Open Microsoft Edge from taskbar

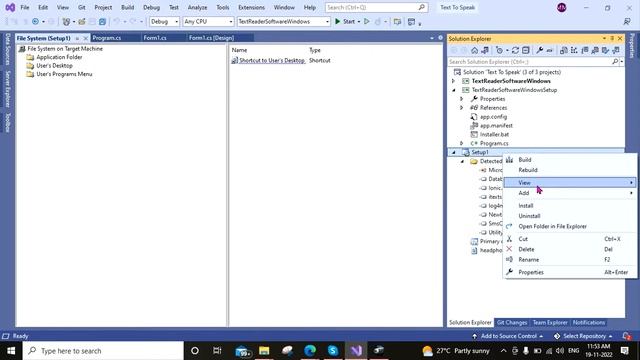[310, 351]
